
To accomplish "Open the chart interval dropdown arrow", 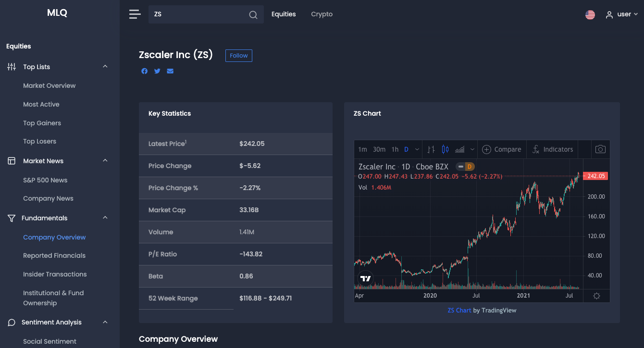I will point(417,149).
